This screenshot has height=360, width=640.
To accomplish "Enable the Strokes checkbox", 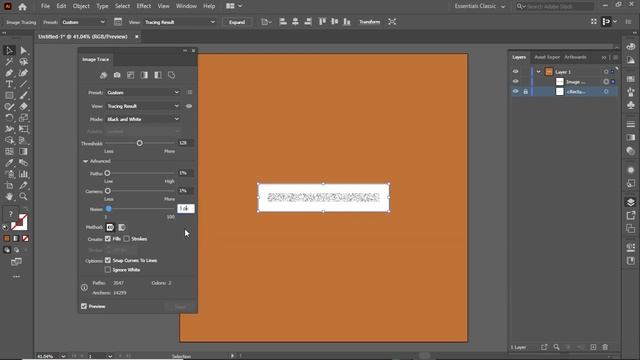I will [127, 239].
